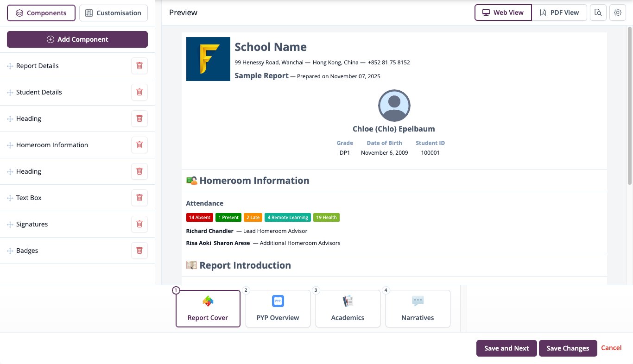Screen dimensions: 633x364
Task: Click drag handle beside Signatures
Action: point(10,225)
